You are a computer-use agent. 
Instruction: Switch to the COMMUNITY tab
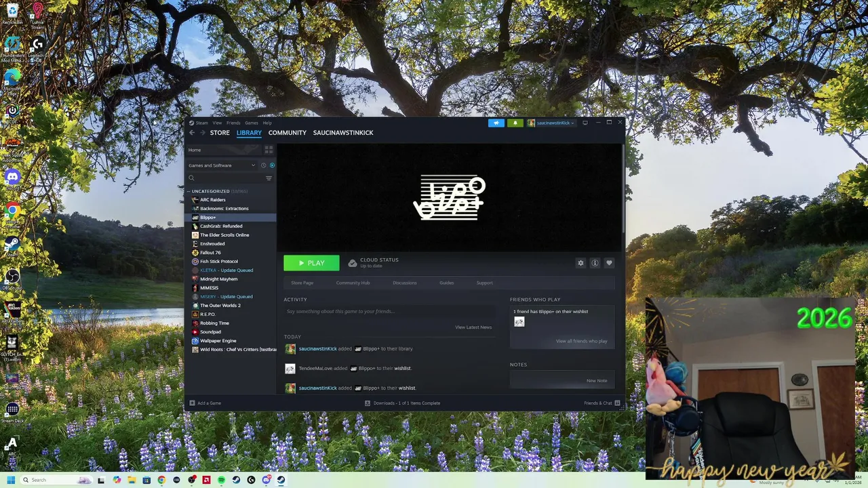pyautogui.click(x=288, y=133)
